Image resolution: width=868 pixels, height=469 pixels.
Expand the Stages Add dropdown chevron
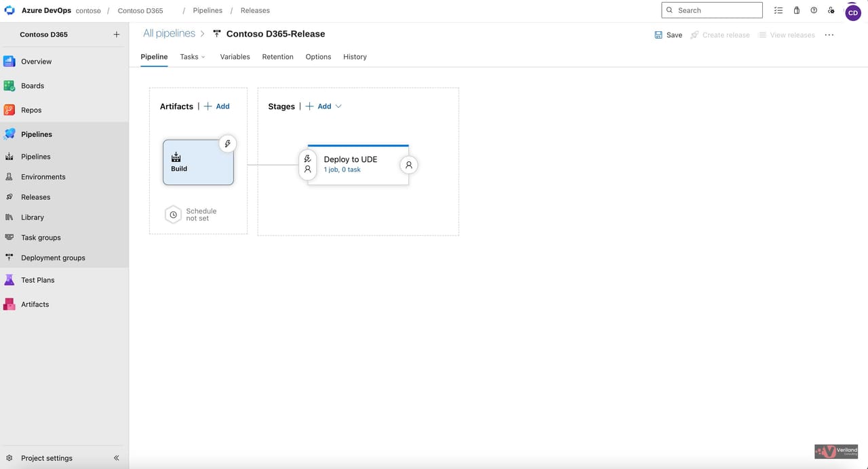coord(338,106)
